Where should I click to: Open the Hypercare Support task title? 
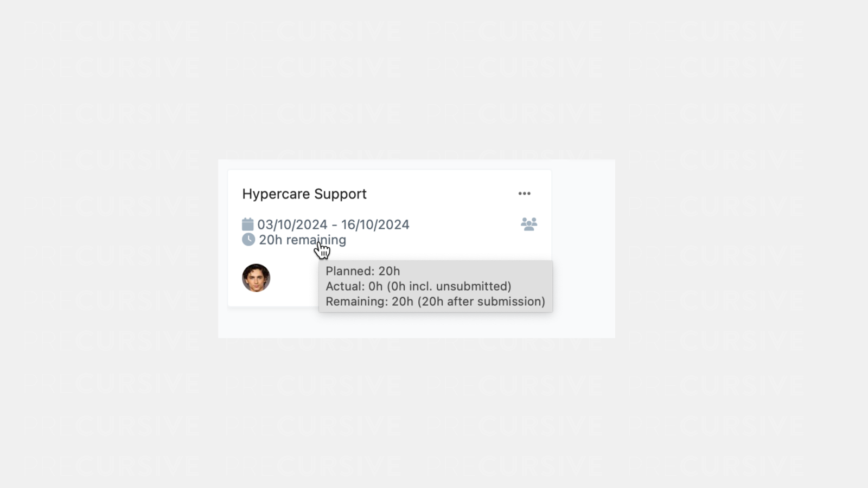click(x=304, y=194)
